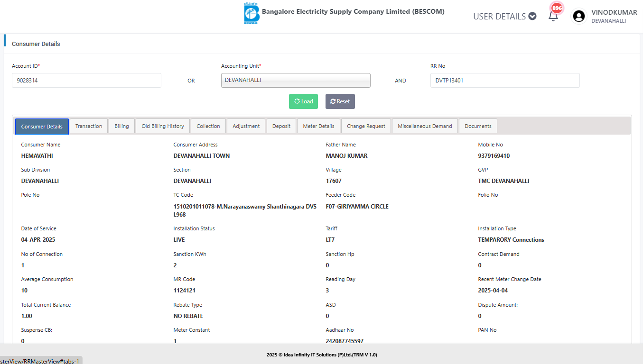
Task: Open the Old Billing History tab
Action: (x=163, y=126)
